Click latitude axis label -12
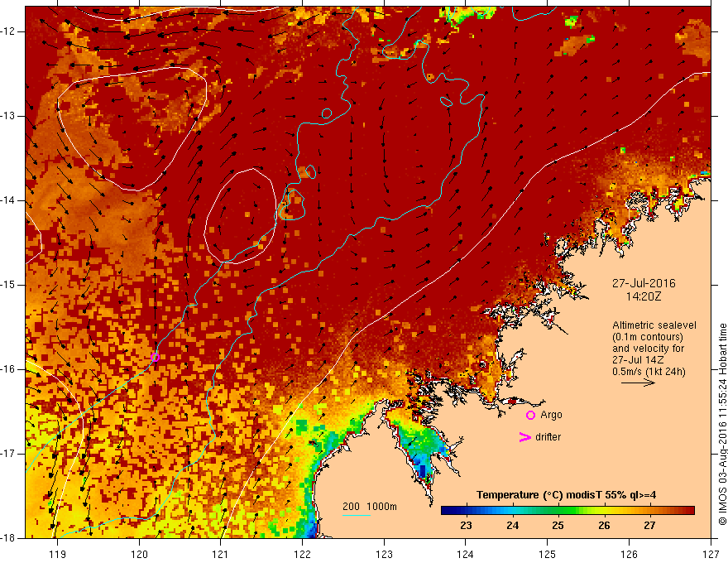This screenshot has height=563, width=728. pyautogui.click(x=8, y=31)
